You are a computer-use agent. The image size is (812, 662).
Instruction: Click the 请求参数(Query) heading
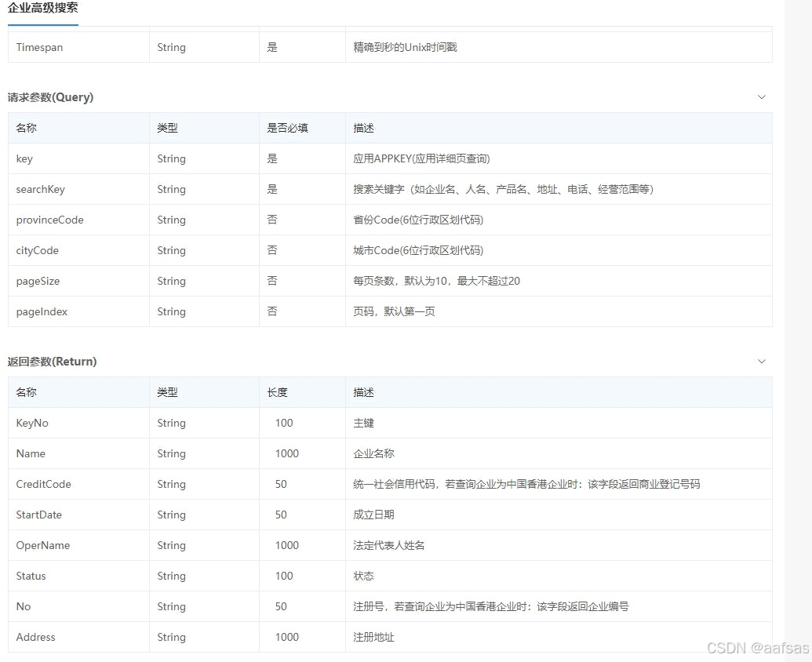(50, 97)
